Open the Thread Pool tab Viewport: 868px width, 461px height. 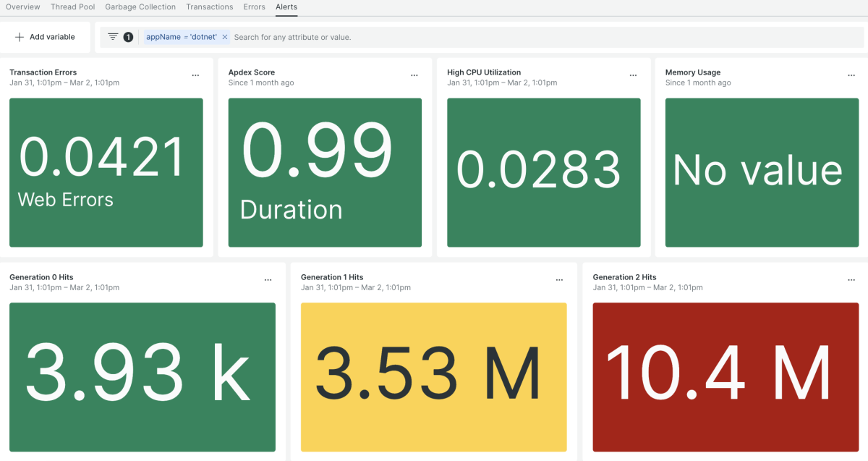tap(72, 7)
